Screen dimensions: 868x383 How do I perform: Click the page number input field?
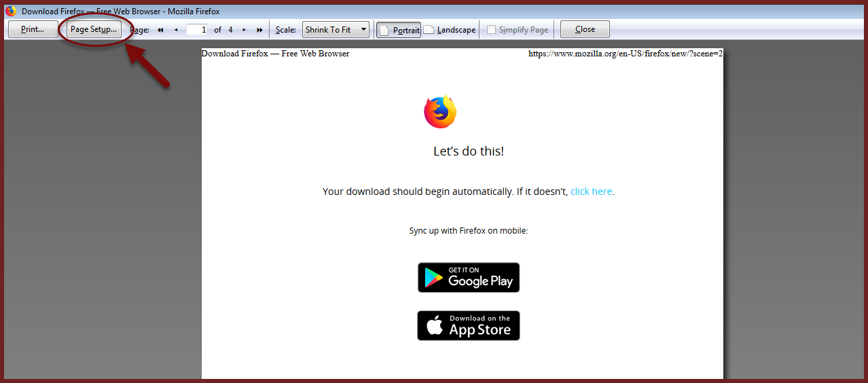click(197, 30)
